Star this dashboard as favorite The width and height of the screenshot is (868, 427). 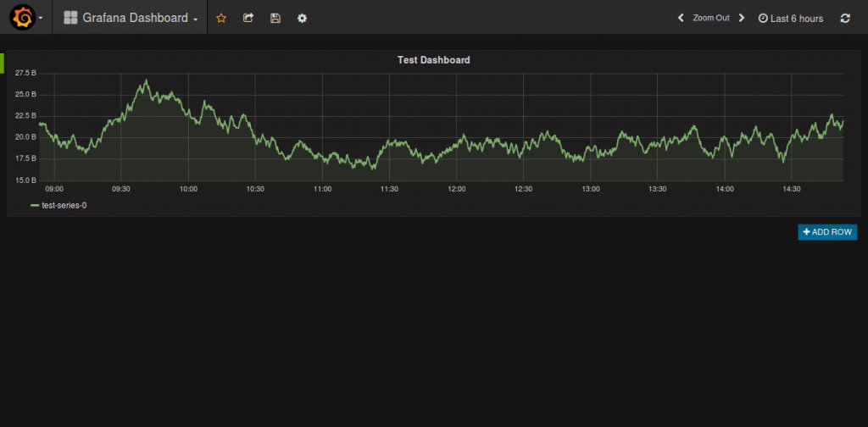click(221, 18)
